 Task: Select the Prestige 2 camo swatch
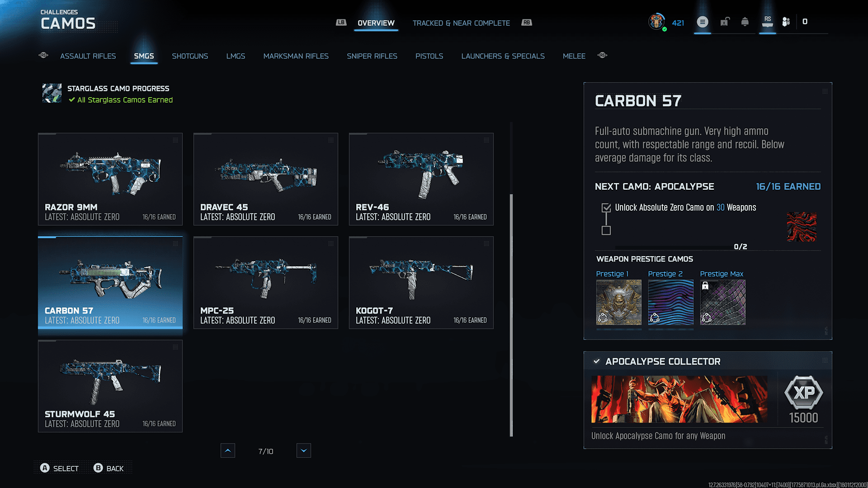(x=670, y=302)
